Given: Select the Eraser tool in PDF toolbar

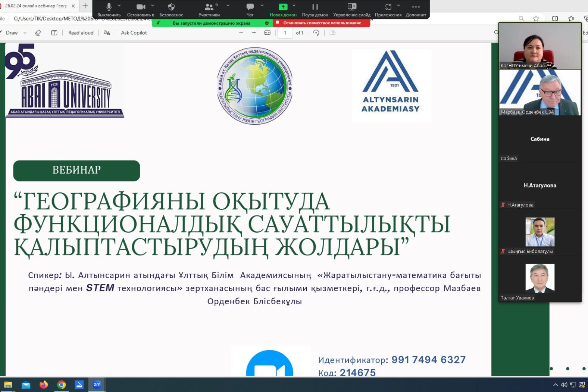Looking at the screenshot, I should coord(38,33).
